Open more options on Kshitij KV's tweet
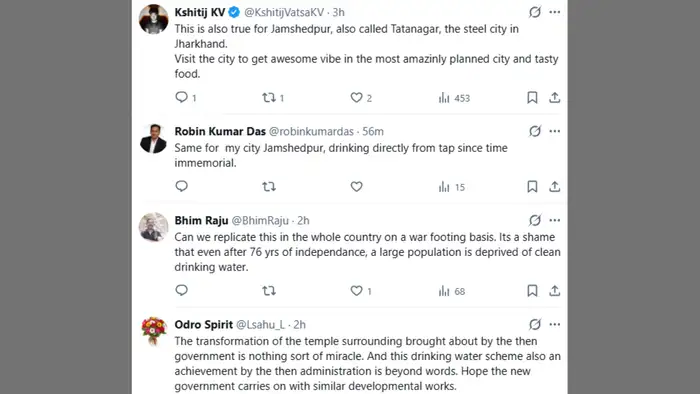 pyautogui.click(x=554, y=12)
